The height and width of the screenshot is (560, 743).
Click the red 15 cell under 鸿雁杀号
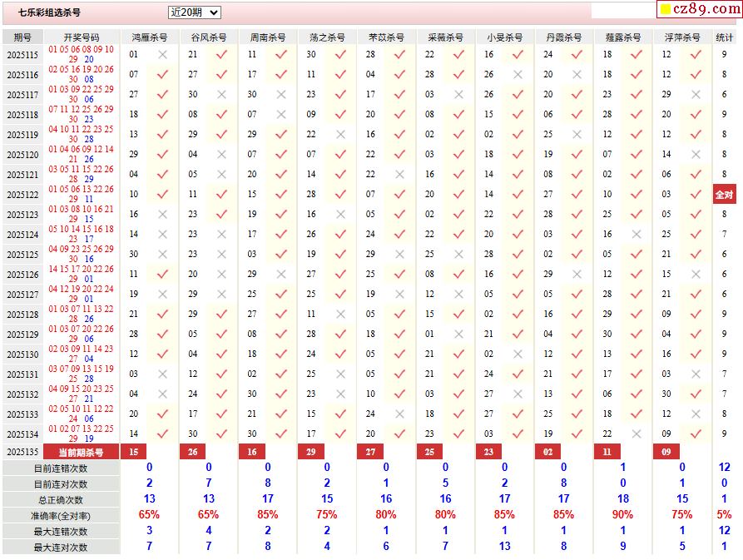(133, 452)
